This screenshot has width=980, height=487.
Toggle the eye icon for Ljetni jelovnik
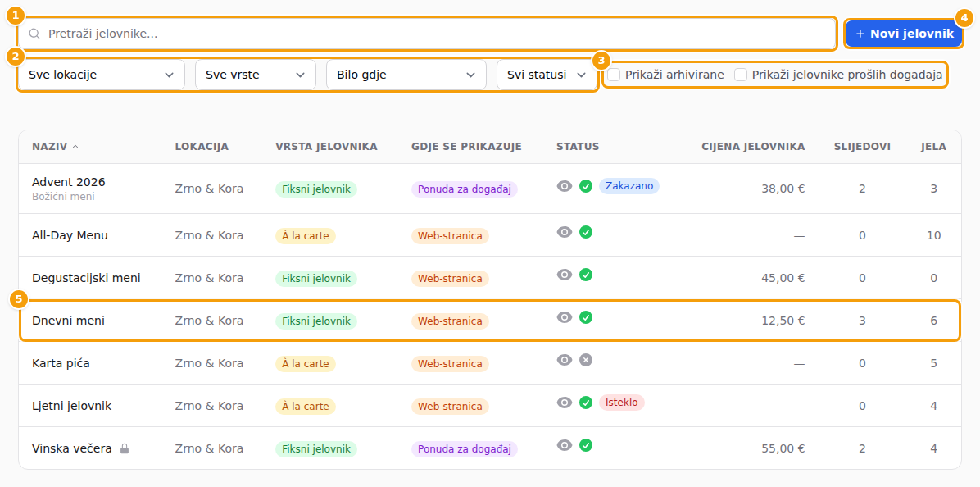pos(565,402)
